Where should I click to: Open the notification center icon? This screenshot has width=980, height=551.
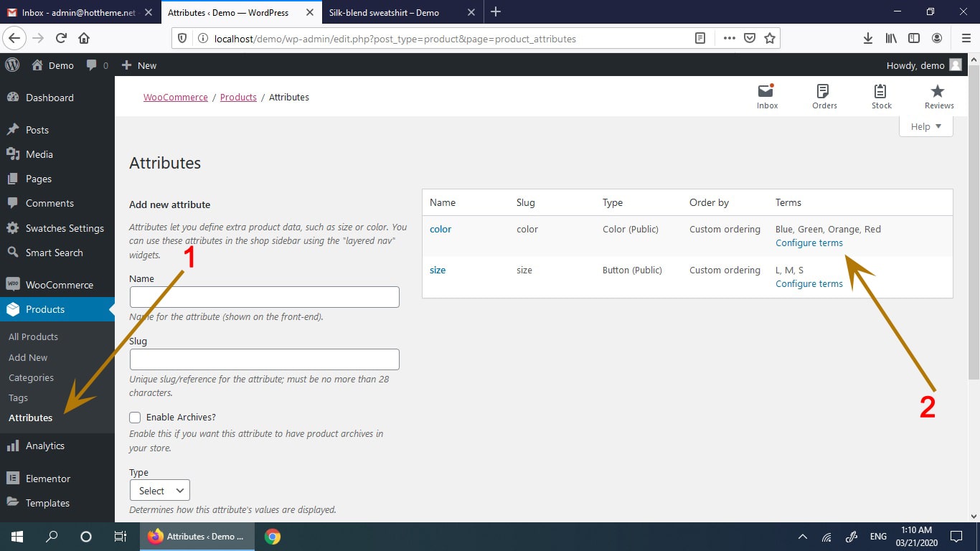click(x=956, y=536)
